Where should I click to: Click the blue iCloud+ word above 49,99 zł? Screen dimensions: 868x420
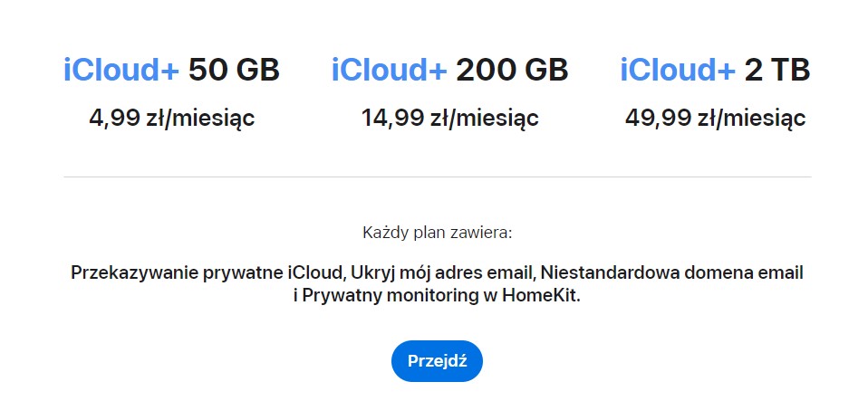[x=678, y=71]
